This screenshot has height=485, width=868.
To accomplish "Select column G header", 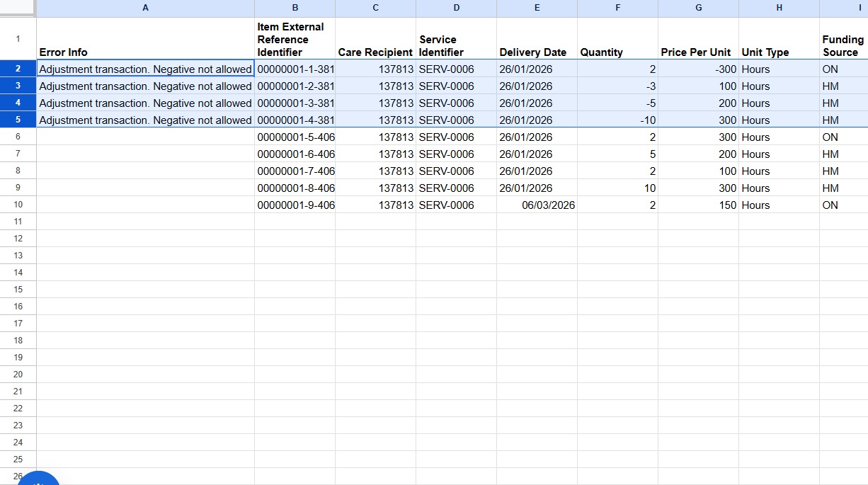I will 698,8.
